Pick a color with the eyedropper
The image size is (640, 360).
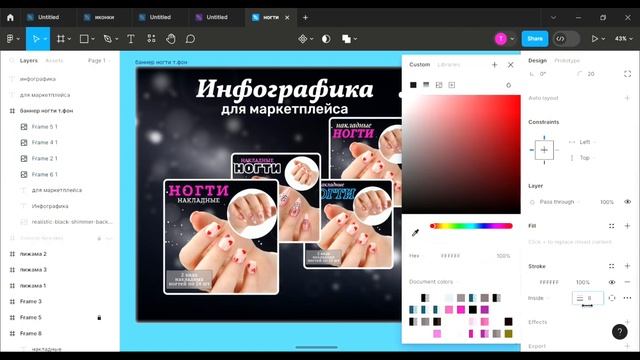(415, 233)
